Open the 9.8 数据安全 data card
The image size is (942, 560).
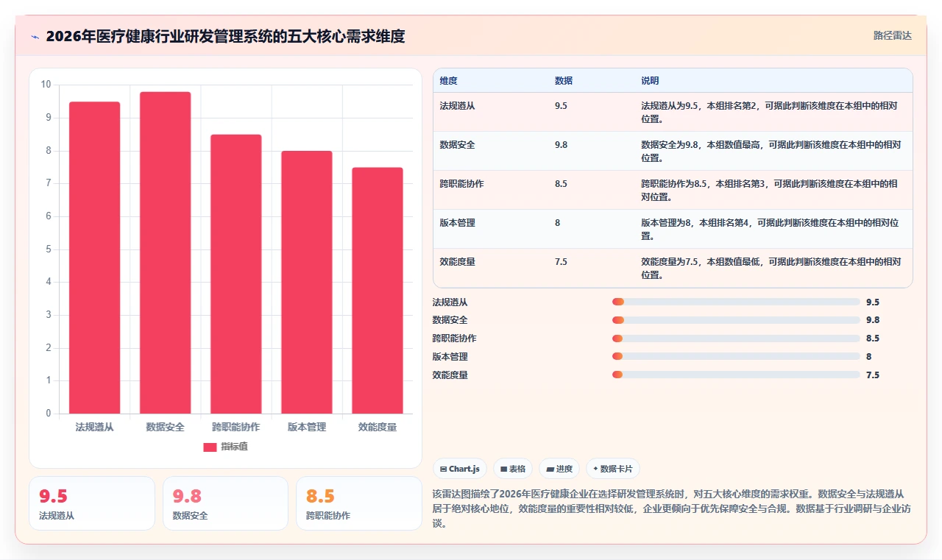coord(225,503)
